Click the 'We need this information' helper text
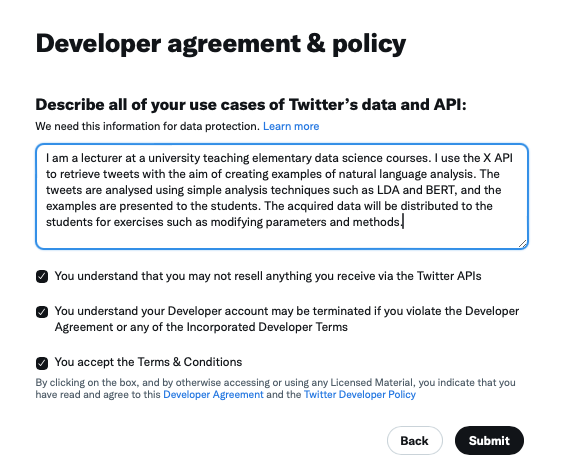The image size is (575, 475). (148, 126)
